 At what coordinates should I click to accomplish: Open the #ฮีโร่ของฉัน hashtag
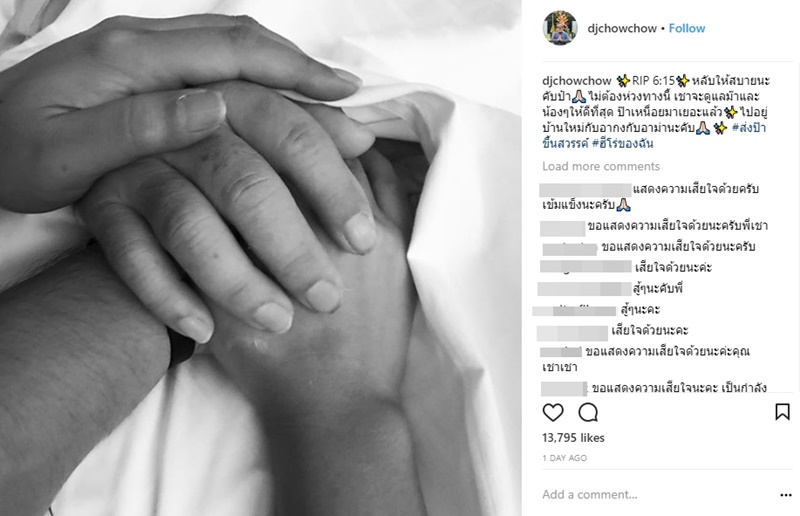click(622, 143)
